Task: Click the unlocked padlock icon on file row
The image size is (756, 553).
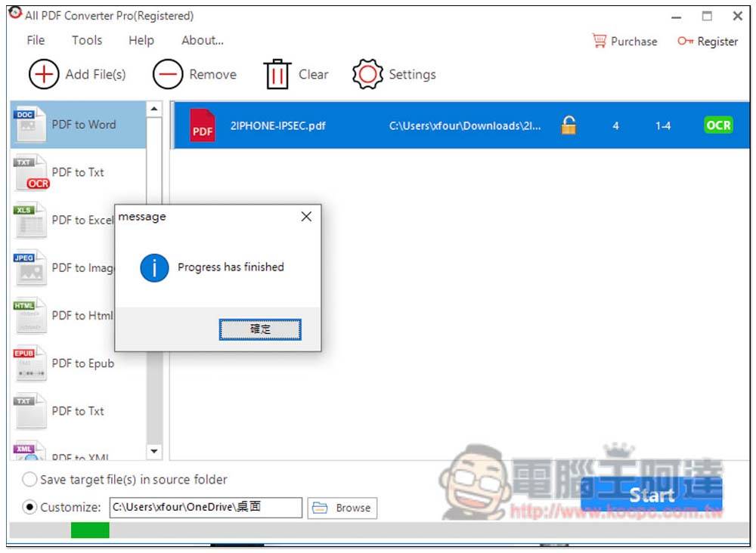Action: pos(569,126)
